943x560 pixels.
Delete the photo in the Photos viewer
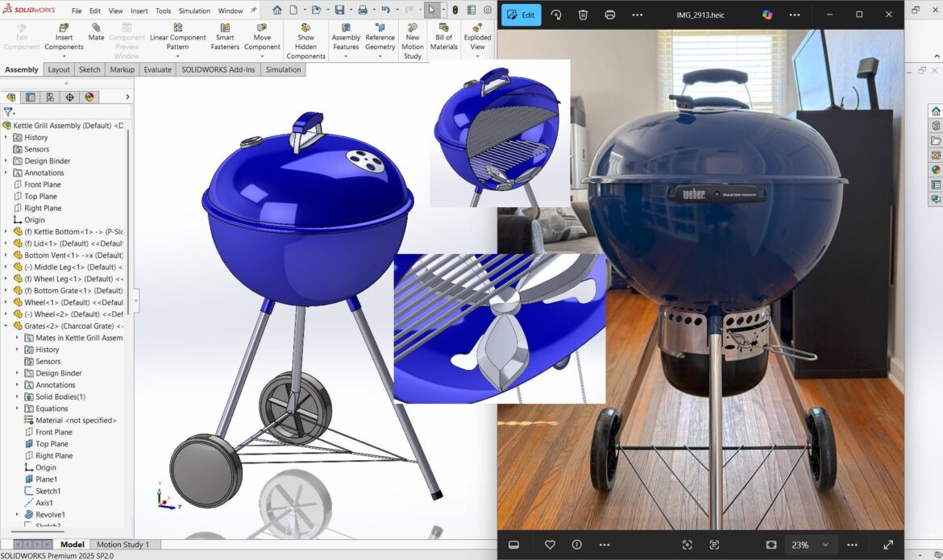coord(583,15)
